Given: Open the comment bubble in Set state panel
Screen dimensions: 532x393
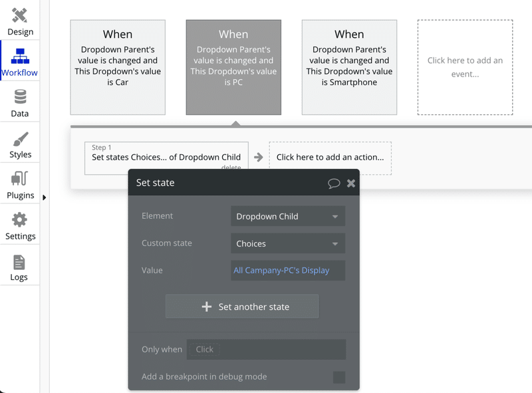Looking at the screenshot, I should point(334,184).
